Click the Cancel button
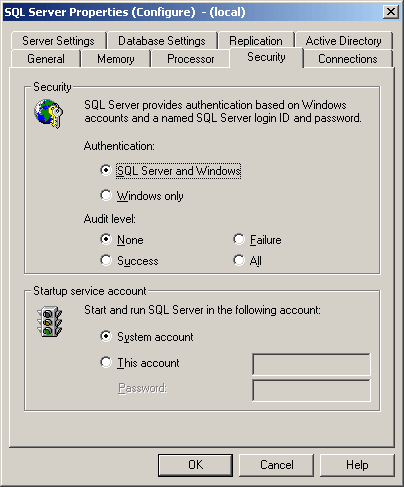The image size is (404, 487). 277,465
